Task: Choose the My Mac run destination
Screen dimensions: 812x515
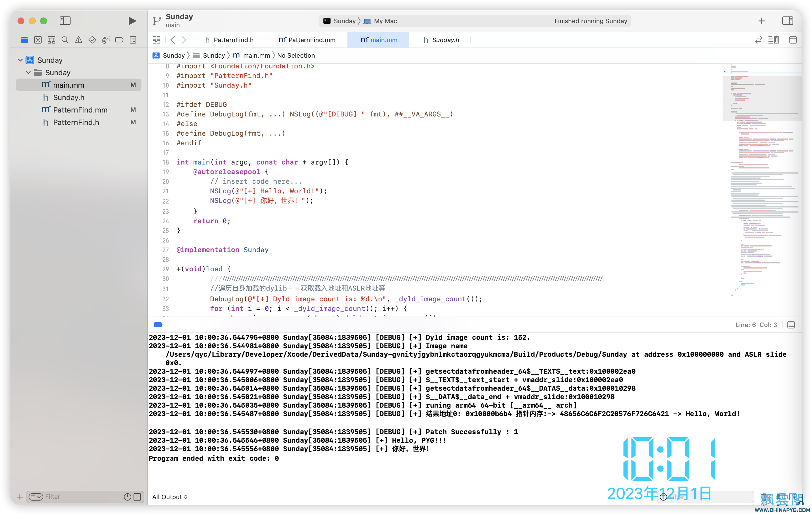Action: [x=380, y=21]
